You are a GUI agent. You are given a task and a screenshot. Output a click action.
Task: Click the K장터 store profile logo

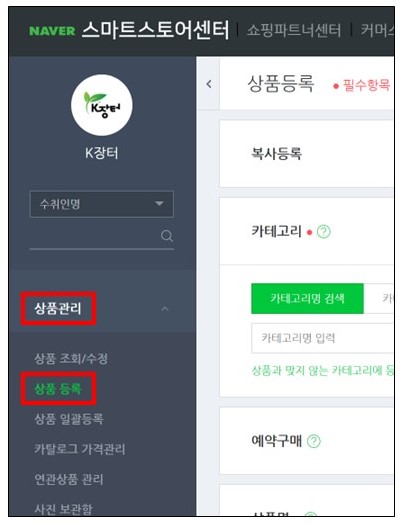(102, 105)
